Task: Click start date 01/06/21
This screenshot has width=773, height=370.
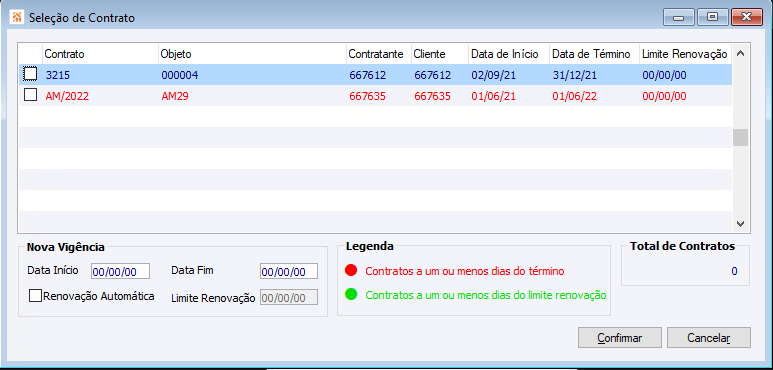Action: coord(493,96)
